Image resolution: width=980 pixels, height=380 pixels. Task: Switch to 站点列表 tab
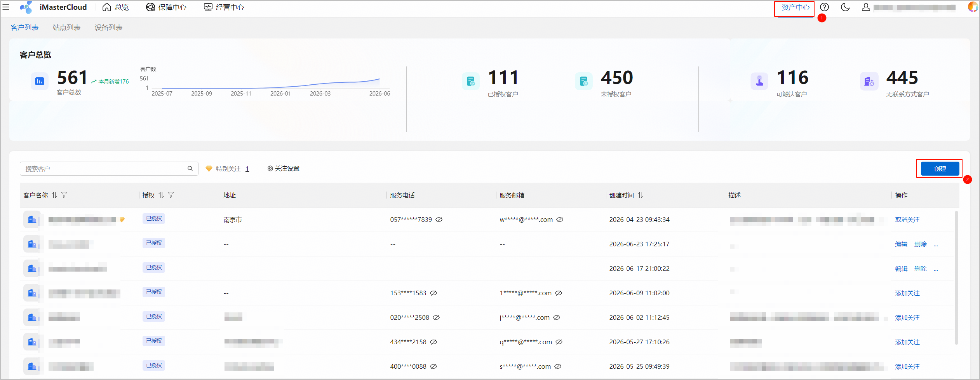pyautogui.click(x=66, y=28)
